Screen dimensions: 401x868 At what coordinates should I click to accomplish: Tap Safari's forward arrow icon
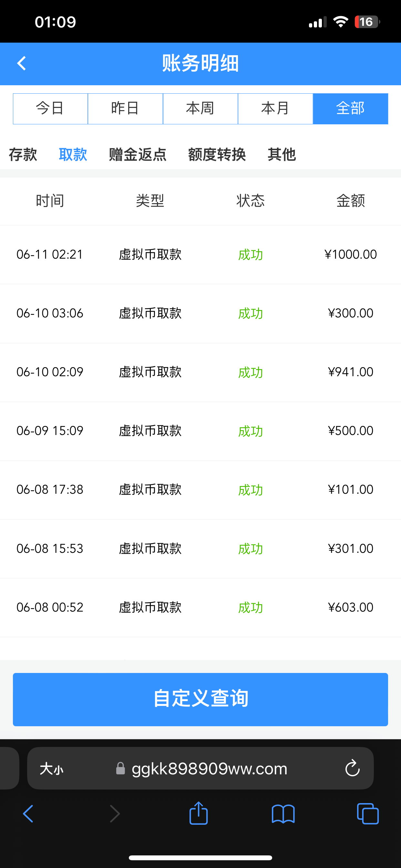point(115,813)
